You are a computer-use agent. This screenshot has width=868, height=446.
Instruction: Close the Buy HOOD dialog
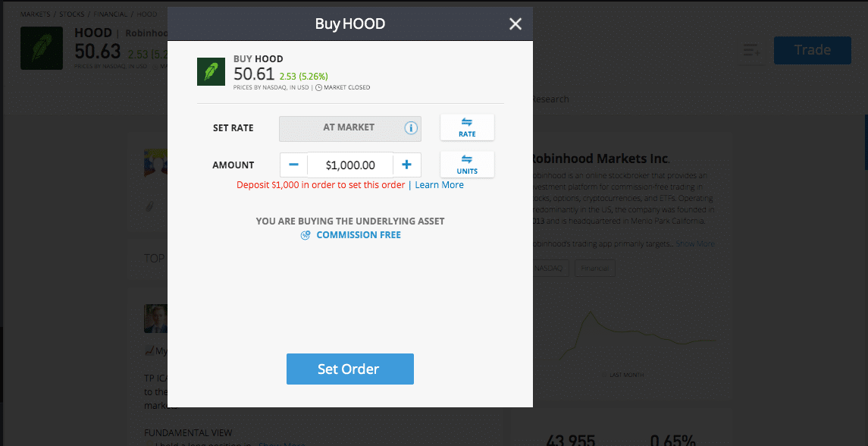click(x=515, y=24)
